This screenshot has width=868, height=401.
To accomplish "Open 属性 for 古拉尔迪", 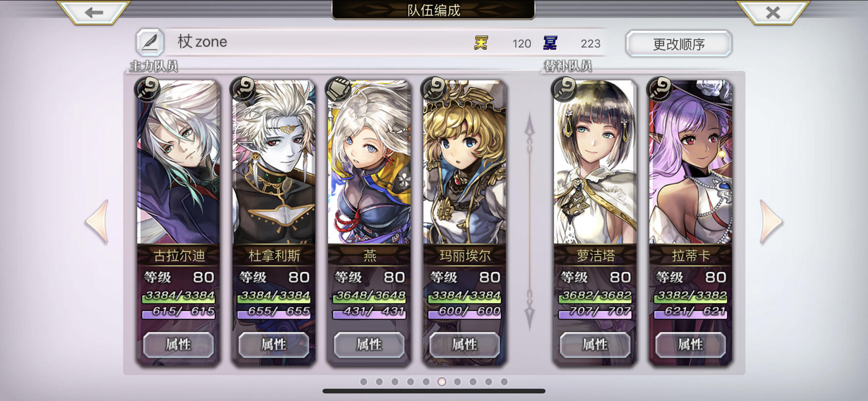I will tap(178, 345).
